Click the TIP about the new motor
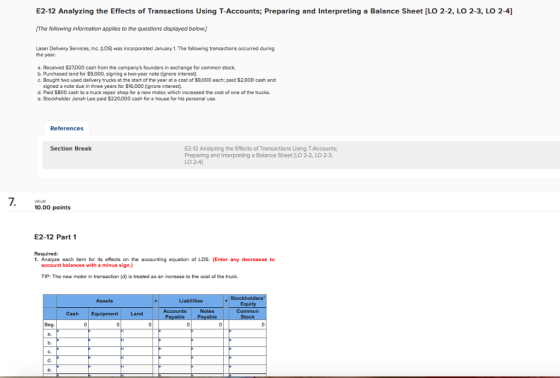The height and width of the screenshot is (378, 560). tap(140, 277)
